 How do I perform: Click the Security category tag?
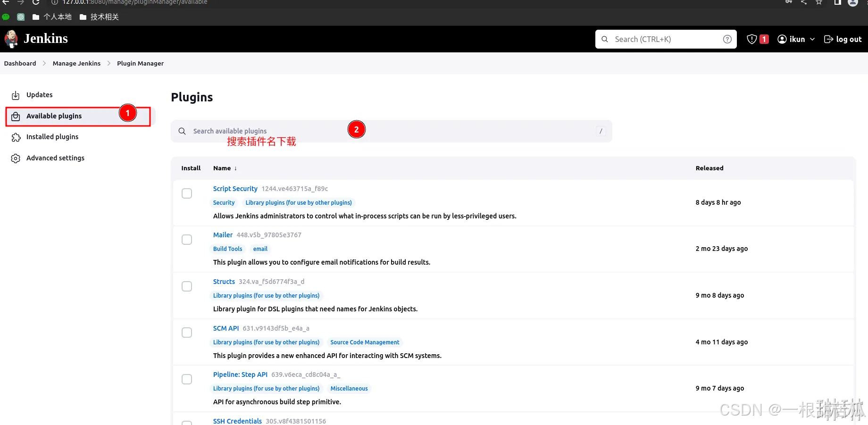[224, 203]
